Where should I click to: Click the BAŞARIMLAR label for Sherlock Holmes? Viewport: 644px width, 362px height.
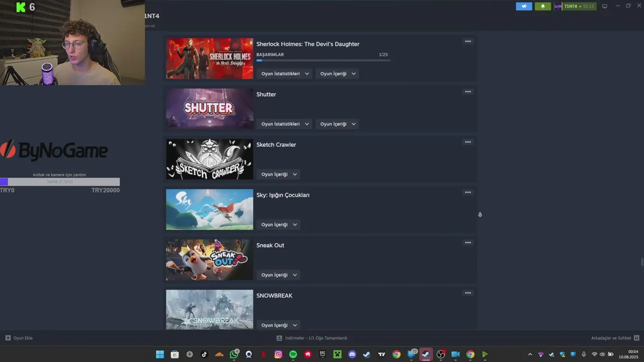click(270, 54)
